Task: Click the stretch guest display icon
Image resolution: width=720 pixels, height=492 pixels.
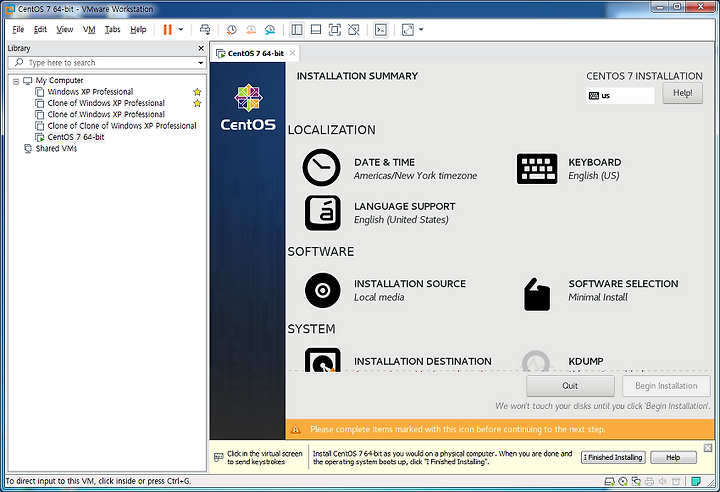Action: tap(408, 30)
